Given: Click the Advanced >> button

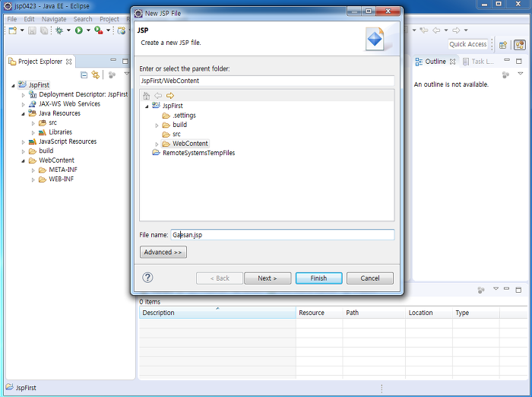Looking at the screenshot, I should coord(163,252).
